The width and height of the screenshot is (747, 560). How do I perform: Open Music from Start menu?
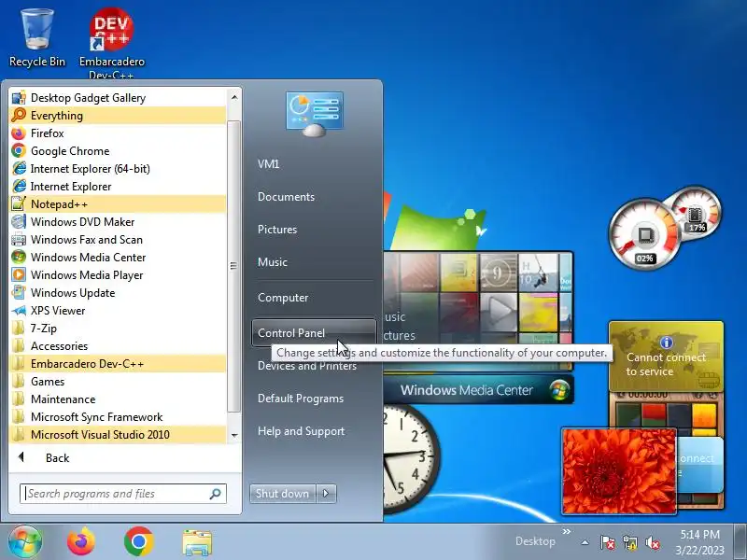315,262
